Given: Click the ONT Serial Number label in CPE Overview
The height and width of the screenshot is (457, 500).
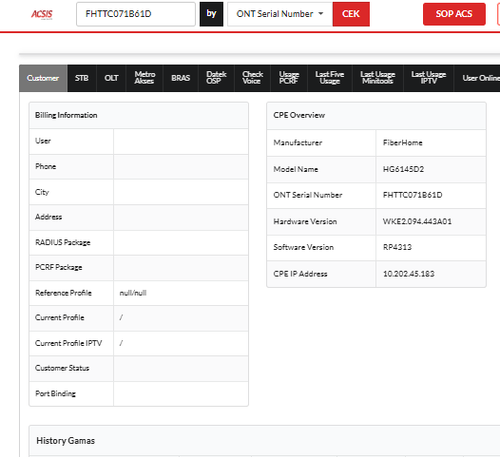Looking at the screenshot, I should [308, 195].
